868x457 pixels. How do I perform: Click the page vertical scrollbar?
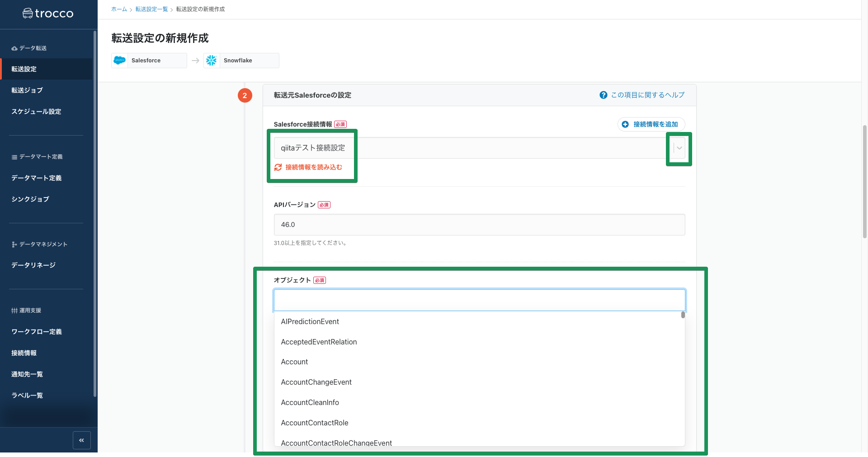865,181
